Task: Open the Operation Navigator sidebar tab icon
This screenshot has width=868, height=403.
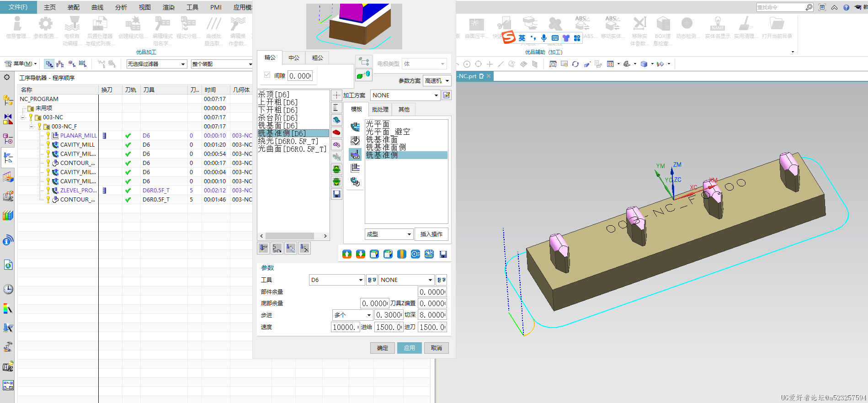Action: pos(8,158)
